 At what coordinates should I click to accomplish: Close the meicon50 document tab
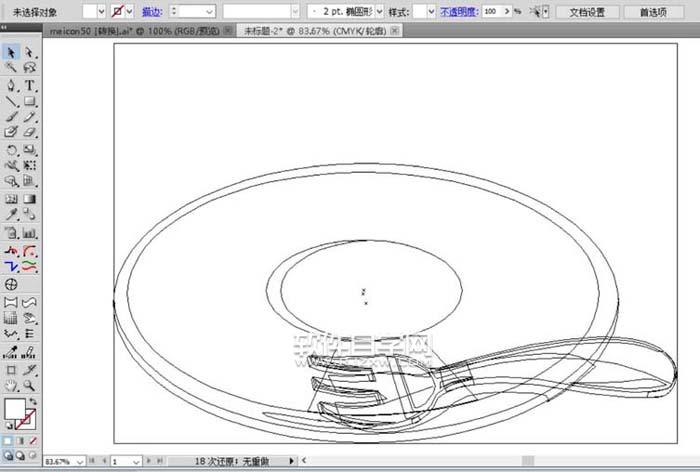[228, 31]
